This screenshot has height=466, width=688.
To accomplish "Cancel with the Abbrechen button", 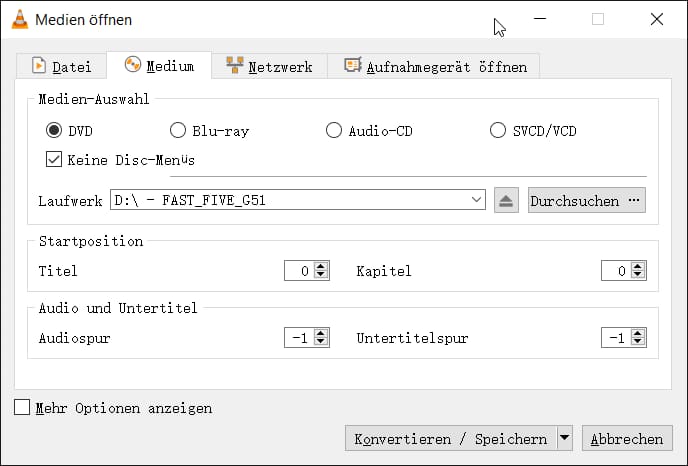I will point(627,438).
